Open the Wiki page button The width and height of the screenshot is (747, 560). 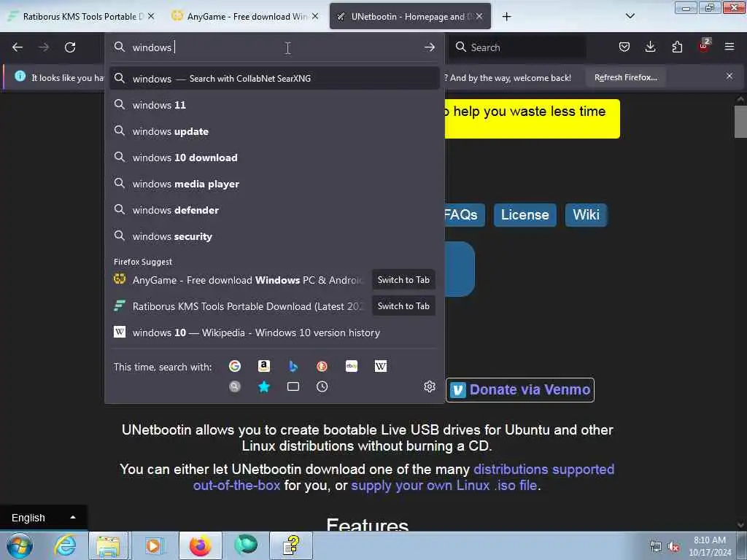[x=586, y=215]
